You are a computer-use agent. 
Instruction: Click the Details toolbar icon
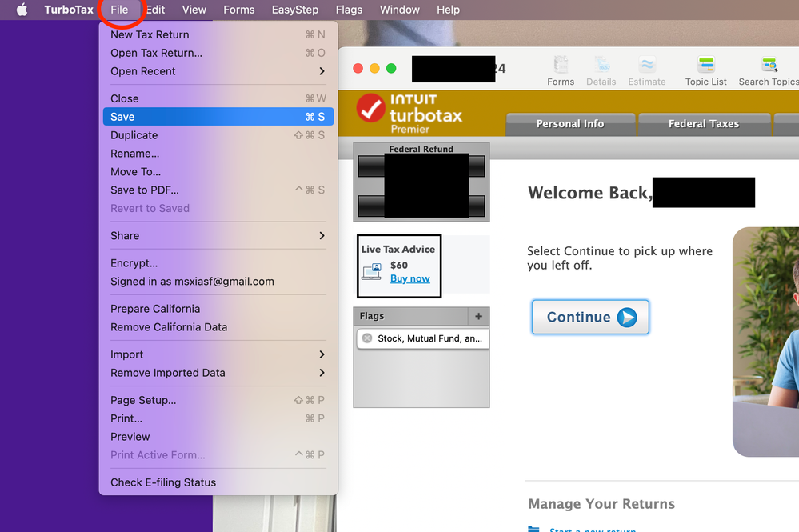(x=601, y=71)
